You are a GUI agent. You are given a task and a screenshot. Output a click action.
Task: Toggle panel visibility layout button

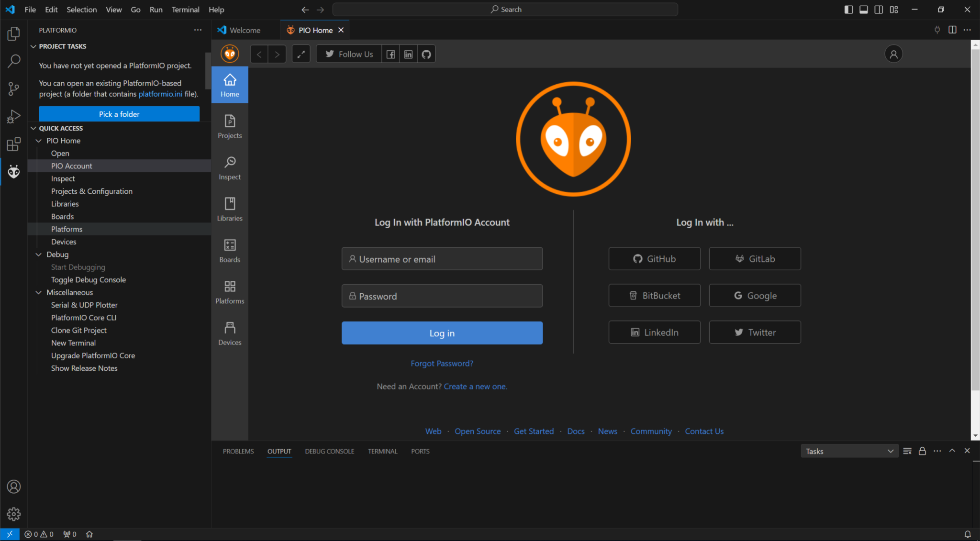[x=864, y=10]
